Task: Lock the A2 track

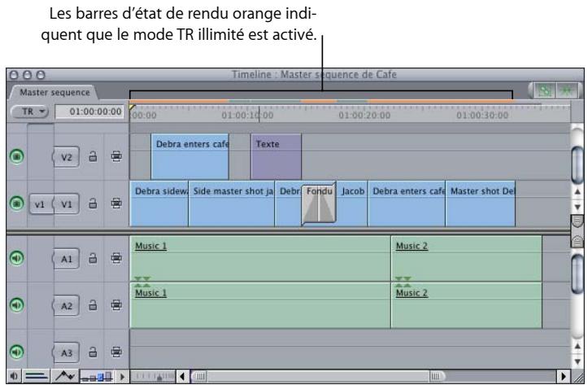Action: tap(93, 305)
